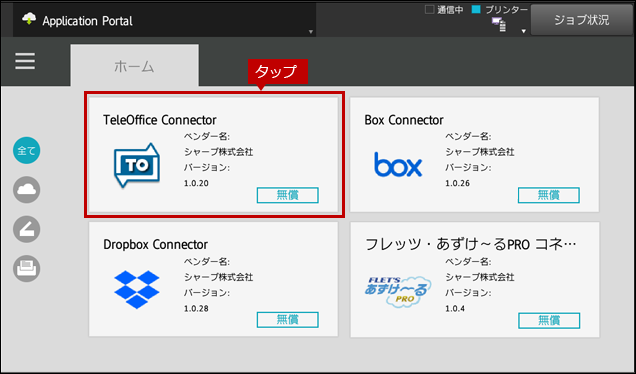Click the Application Portal cloud icon
Viewport: 636px width, 374px height.
[x=29, y=19]
